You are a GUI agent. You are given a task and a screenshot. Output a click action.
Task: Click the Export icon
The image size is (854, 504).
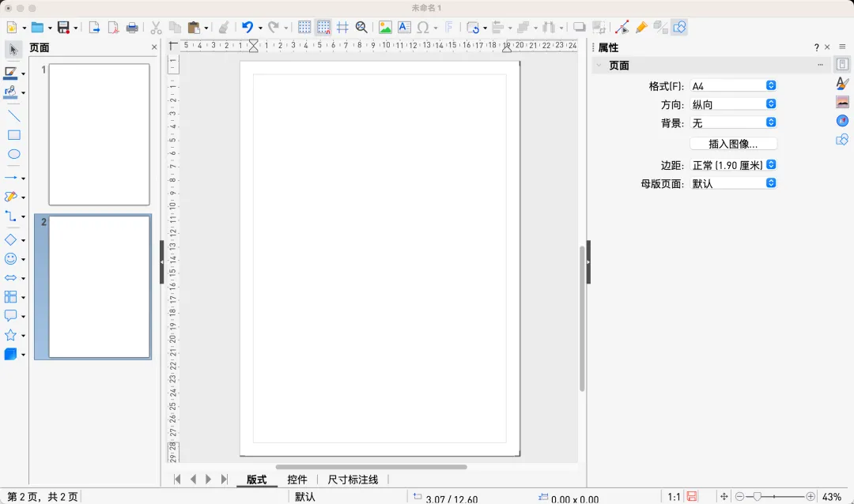[94, 27]
